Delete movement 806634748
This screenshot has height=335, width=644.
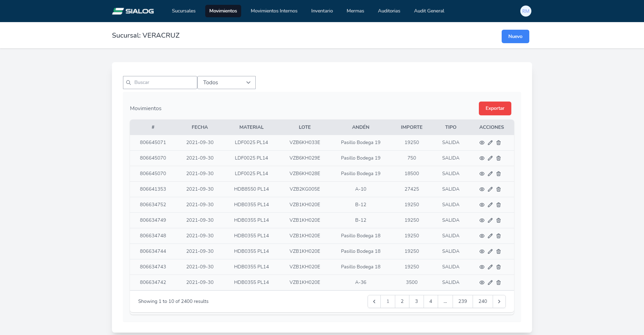click(x=499, y=236)
